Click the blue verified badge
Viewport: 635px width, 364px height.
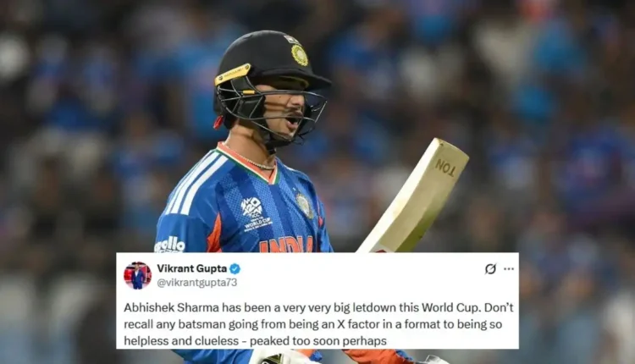tap(235, 268)
